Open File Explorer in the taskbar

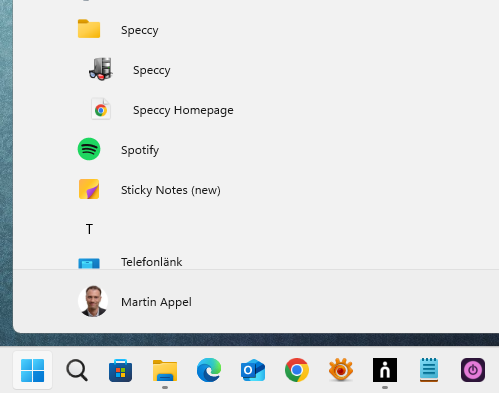pyautogui.click(x=165, y=370)
